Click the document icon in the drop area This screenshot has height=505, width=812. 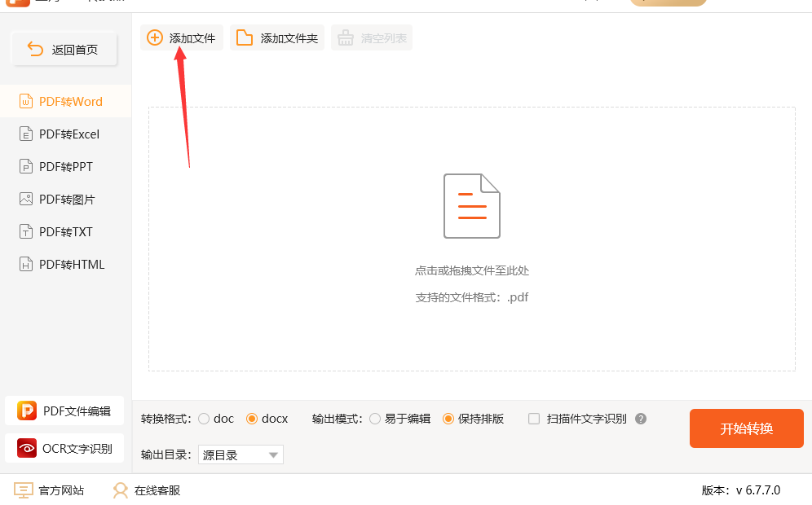472,206
